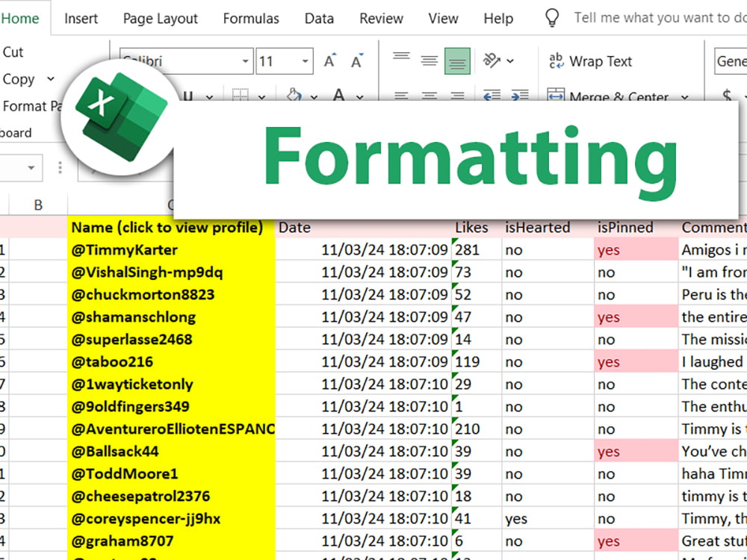Open the @VishalSingh-mp9dq profile link

(x=147, y=273)
